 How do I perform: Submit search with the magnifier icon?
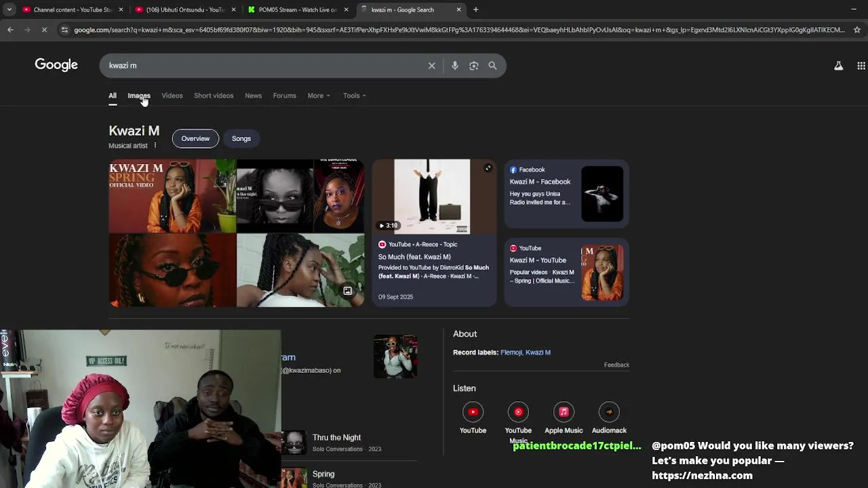(x=493, y=66)
